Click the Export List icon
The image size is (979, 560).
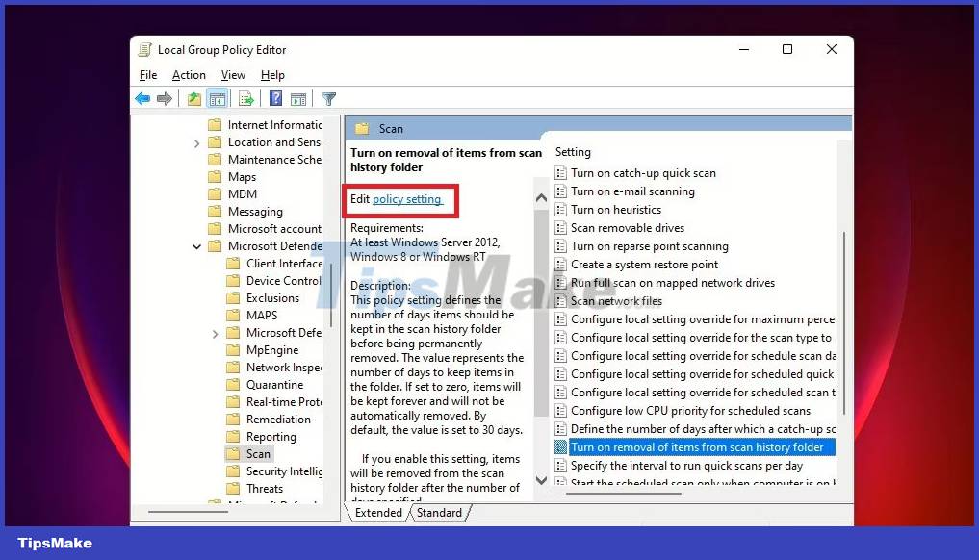246,98
